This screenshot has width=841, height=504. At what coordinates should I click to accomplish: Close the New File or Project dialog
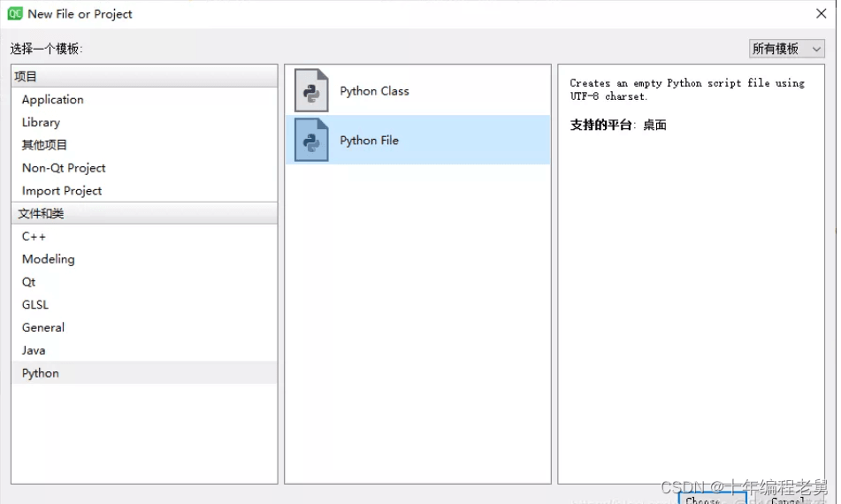(x=821, y=13)
